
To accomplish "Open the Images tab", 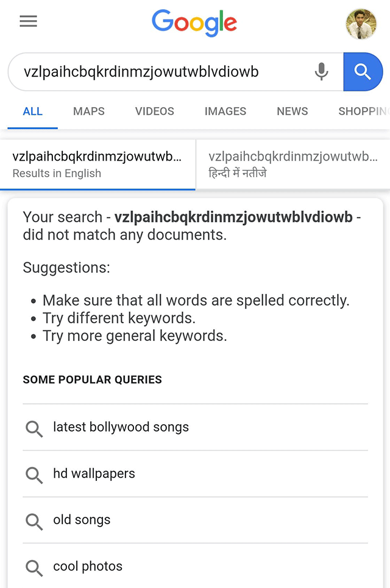I will (225, 111).
